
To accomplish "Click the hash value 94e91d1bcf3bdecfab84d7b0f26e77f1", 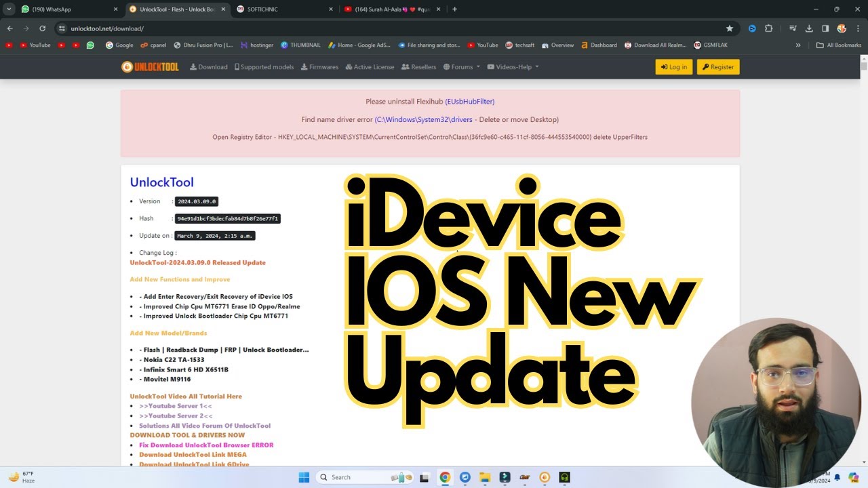I will pos(228,218).
